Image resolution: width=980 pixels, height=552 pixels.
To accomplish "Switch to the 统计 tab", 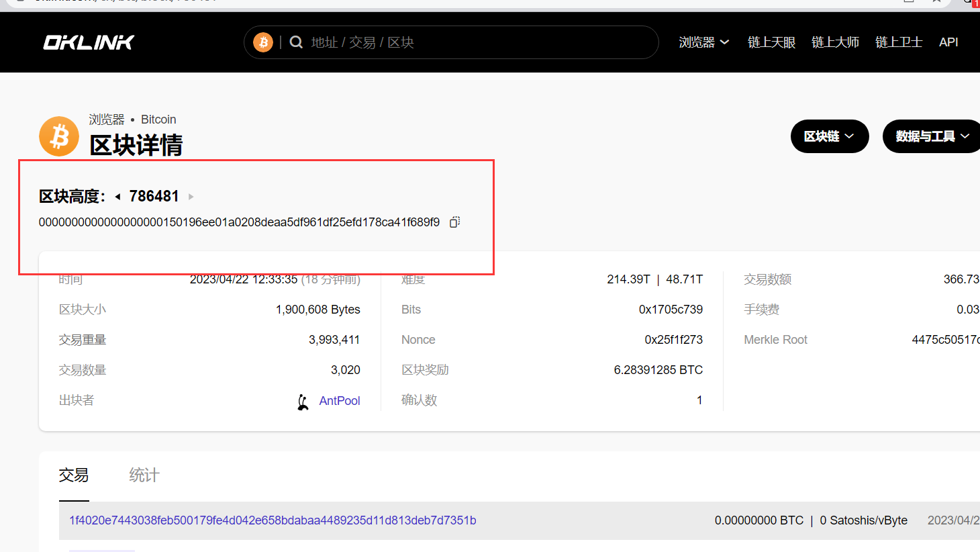I will click(144, 475).
